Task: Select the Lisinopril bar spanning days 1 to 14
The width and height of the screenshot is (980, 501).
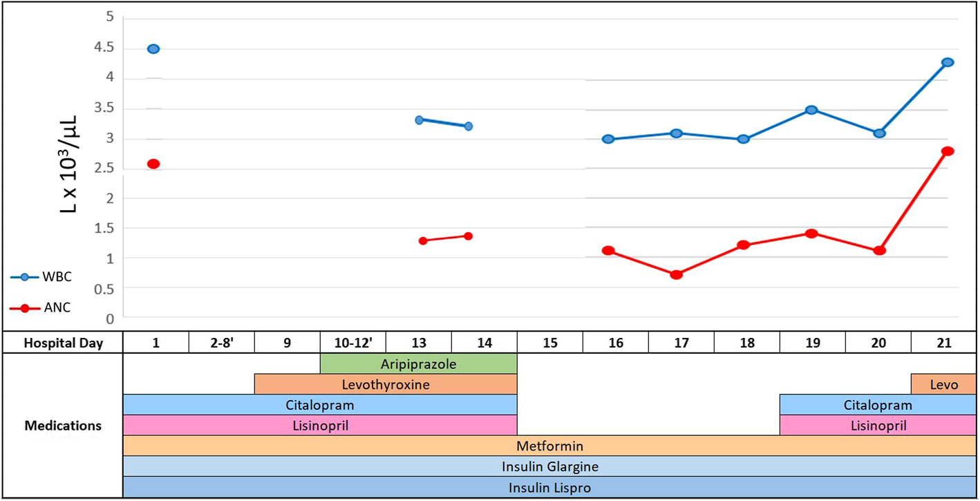Action: tap(320, 426)
